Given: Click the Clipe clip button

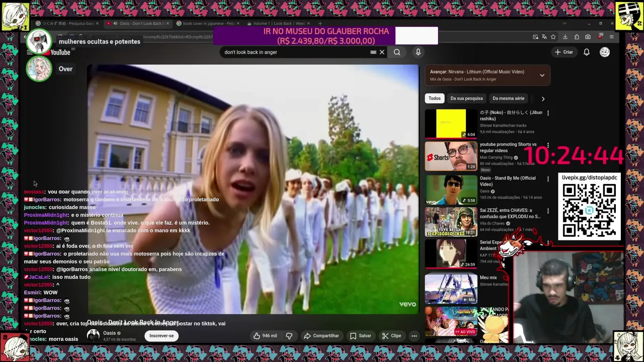Looking at the screenshot, I should pos(391,336).
